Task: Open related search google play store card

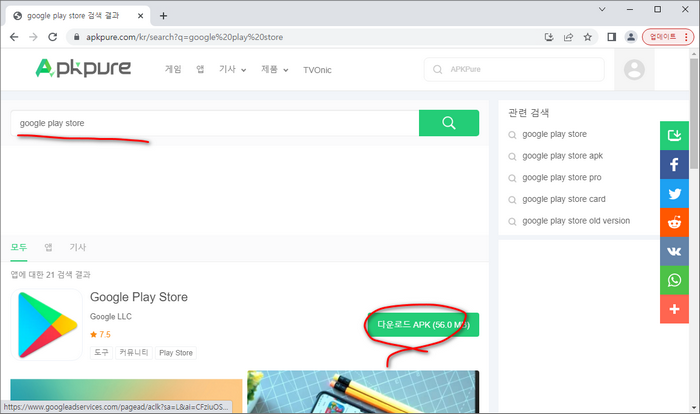Action: click(x=564, y=199)
